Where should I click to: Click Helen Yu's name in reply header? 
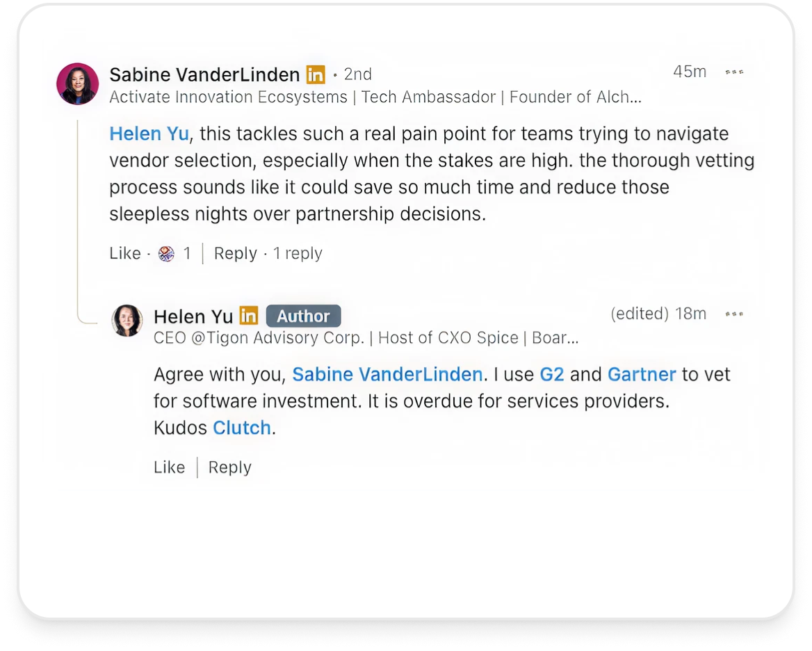point(193,316)
